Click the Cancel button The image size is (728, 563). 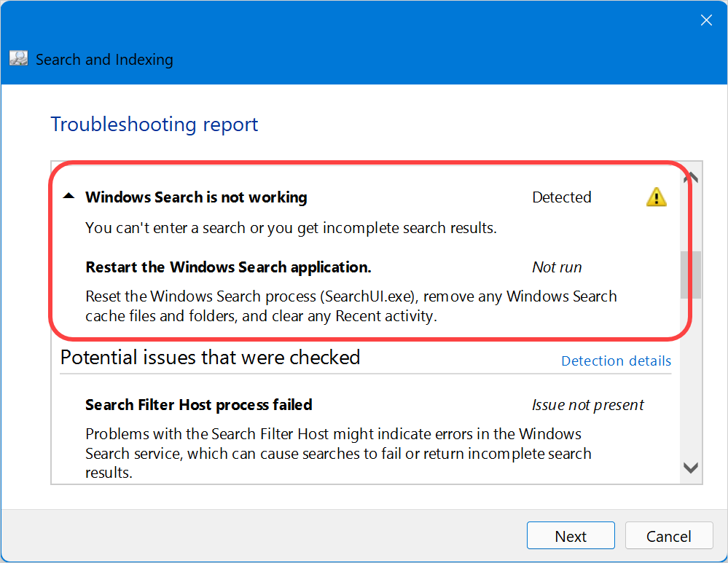pos(668,535)
